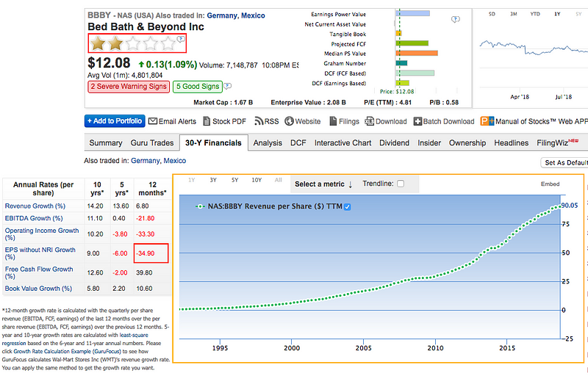Click the Median PS Value orange bar

click(417, 53)
